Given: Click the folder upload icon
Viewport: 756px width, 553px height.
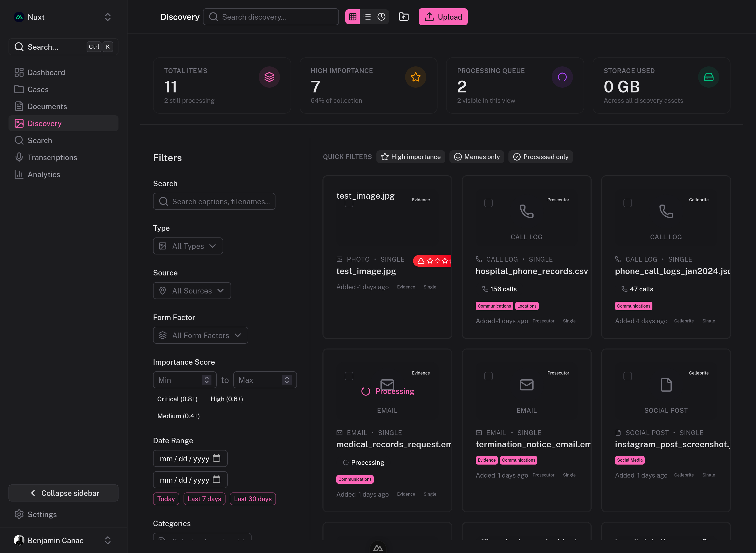Looking at the screenshot, I should click(x=404, y=17).
